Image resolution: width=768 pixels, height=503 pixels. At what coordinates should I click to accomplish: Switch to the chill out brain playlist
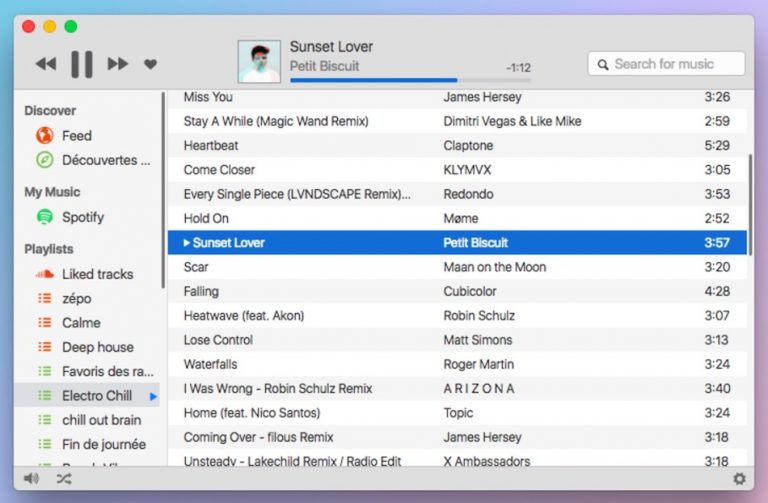101,420
